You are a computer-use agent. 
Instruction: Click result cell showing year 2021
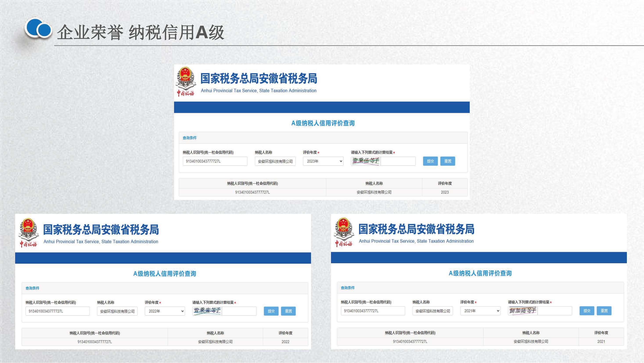[x=601, y=341]
